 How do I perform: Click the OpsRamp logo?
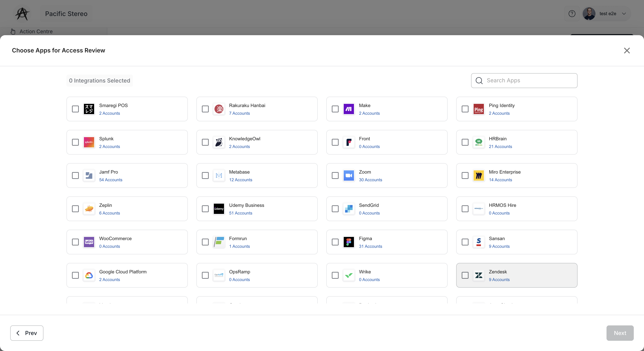click(219, 275)
